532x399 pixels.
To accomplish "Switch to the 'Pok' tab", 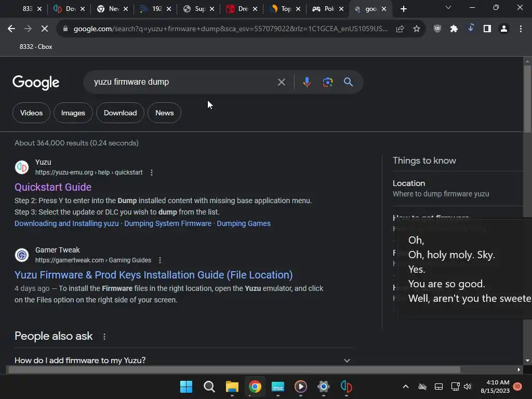I will 329,9.
